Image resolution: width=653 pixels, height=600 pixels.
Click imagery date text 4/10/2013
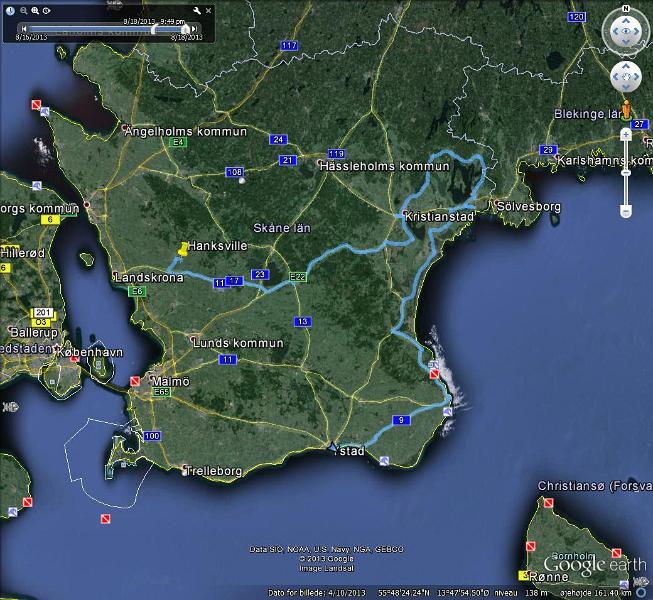coord(346,593)
